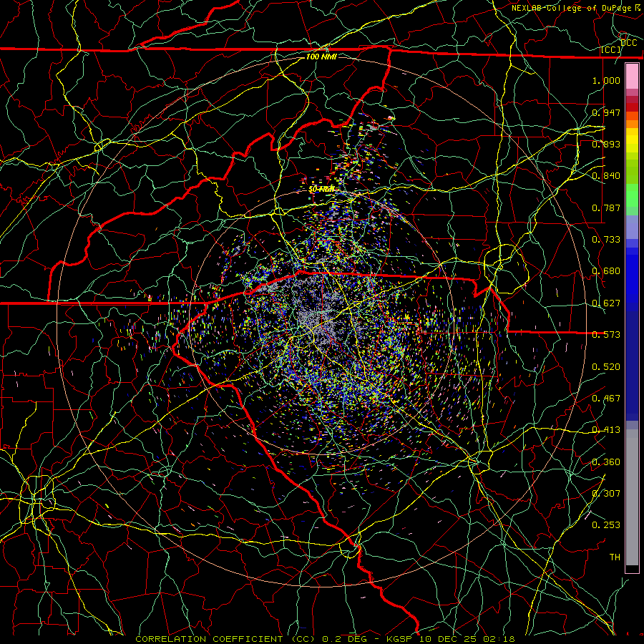
Task: Click the 0.840 legend value
Action: pos(606,176)
